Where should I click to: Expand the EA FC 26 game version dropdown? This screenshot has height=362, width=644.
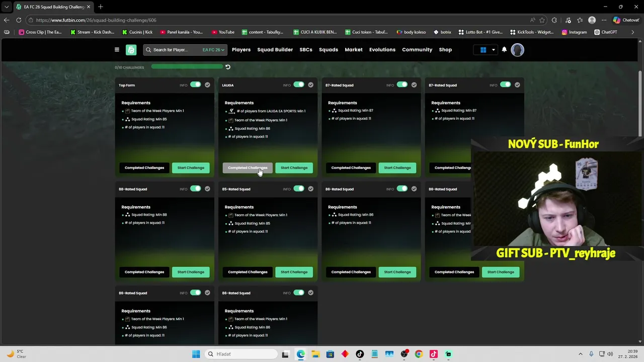tap(213, 50)
